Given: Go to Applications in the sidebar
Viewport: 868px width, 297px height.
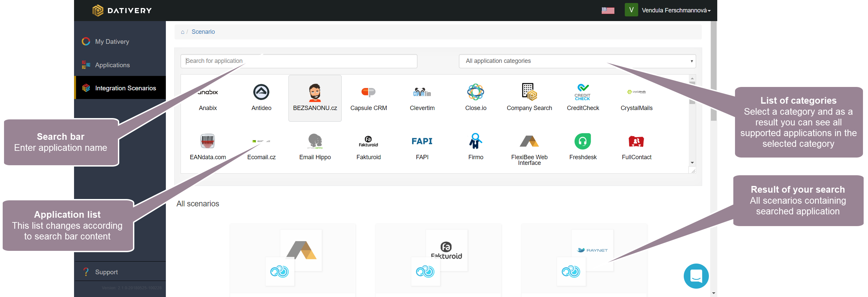Looking at the screenshot, I should click(x=120, y=65).
